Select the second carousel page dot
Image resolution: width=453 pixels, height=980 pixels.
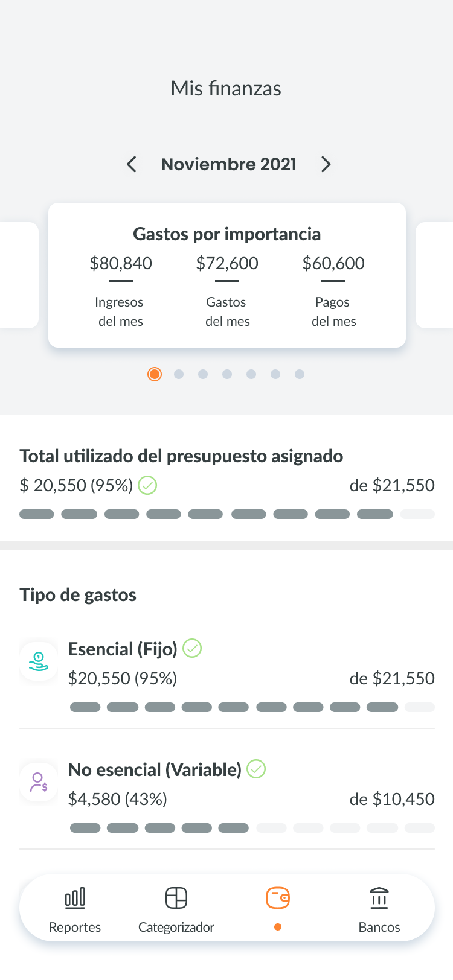(x=179, y=374)
